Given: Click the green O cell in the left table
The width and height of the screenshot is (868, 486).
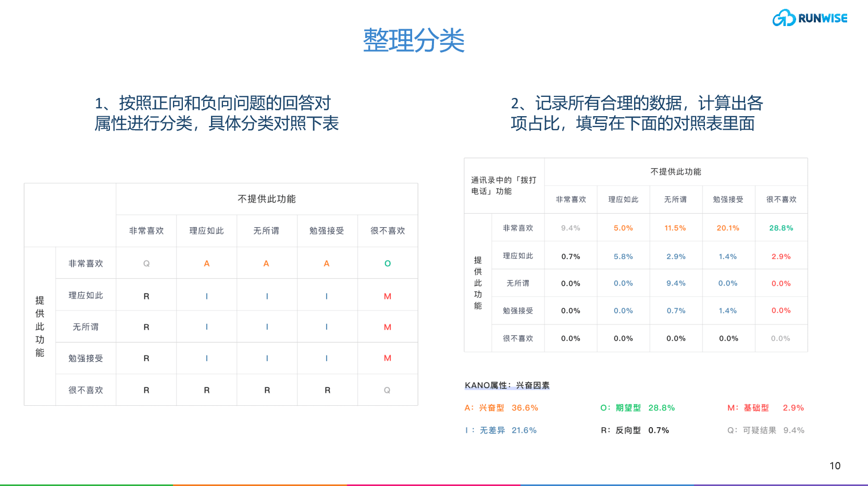Looking at the screenshot, I should pyautogui.click(x=388, y=264).
